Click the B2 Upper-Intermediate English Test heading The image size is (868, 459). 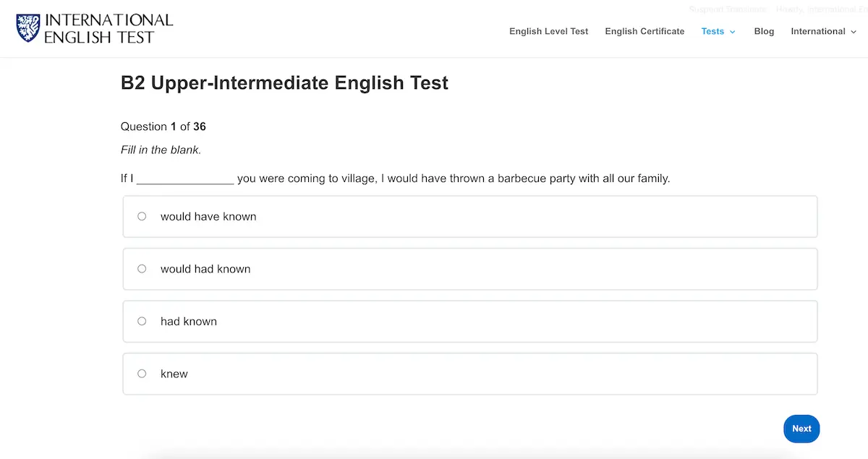[x=284, y=82]
